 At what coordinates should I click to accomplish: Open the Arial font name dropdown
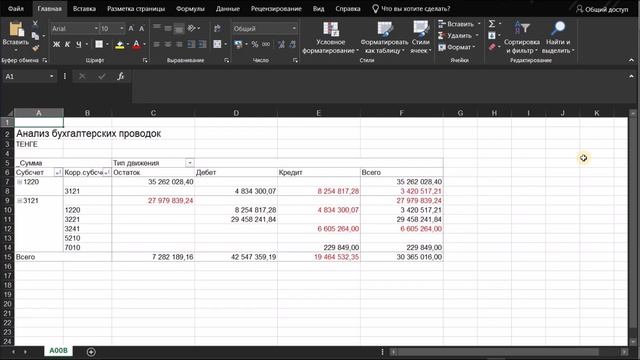point(96,29)
